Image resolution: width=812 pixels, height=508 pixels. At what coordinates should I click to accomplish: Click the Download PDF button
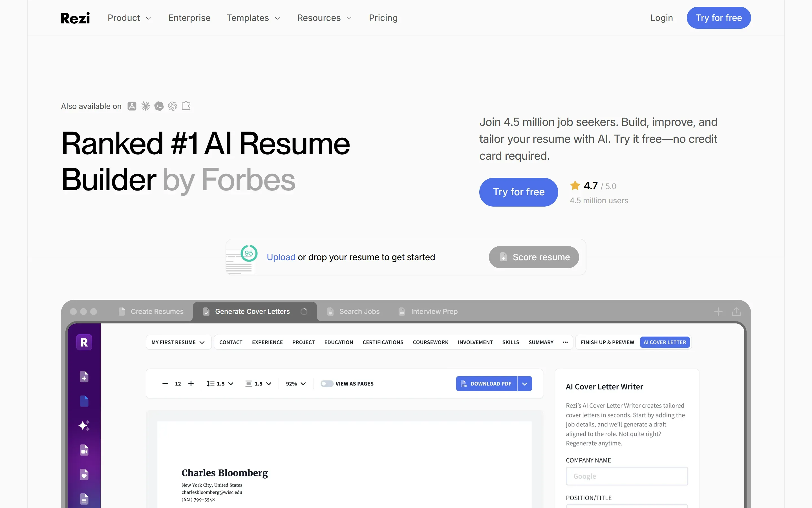pos(486,384)
